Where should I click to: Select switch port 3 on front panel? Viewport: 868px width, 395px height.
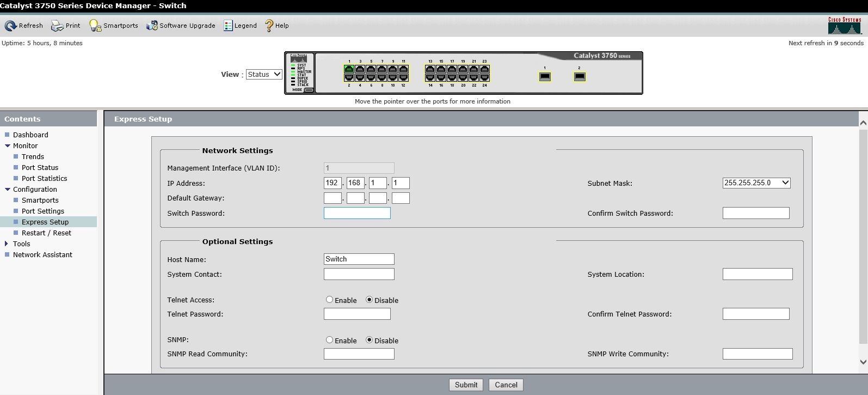pyautogui.click(x=360, y=69)
